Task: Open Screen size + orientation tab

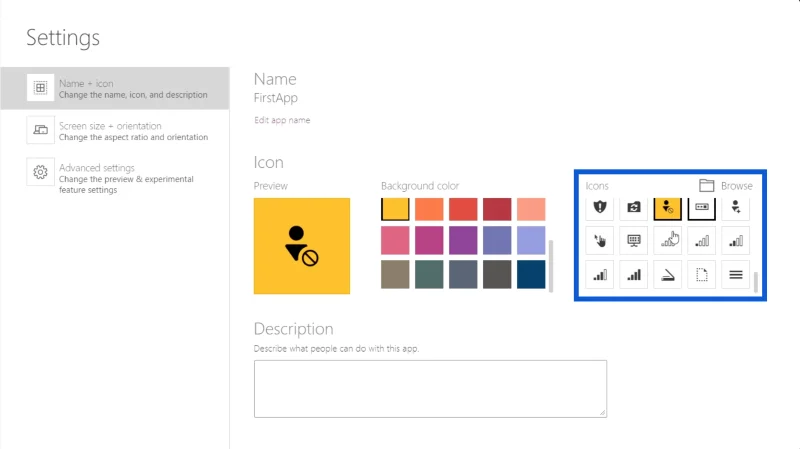Action: (115, 131)
